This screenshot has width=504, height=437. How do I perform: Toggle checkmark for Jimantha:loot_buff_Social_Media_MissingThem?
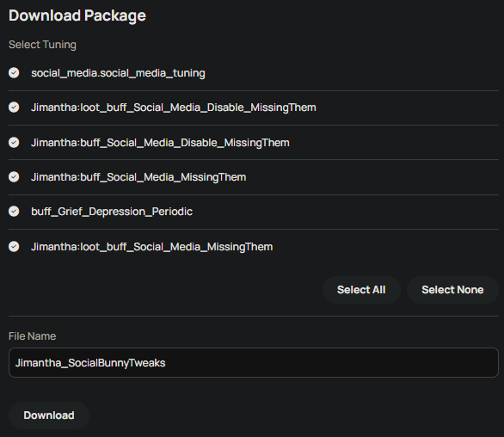(x=14, y=247)
